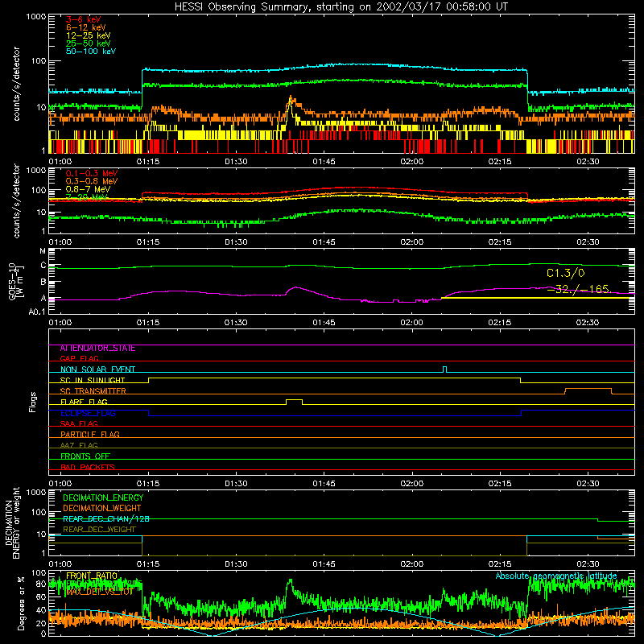Click the 01:30 tick label under the MeV panel

pyautogui.click(x=236, y=242)
